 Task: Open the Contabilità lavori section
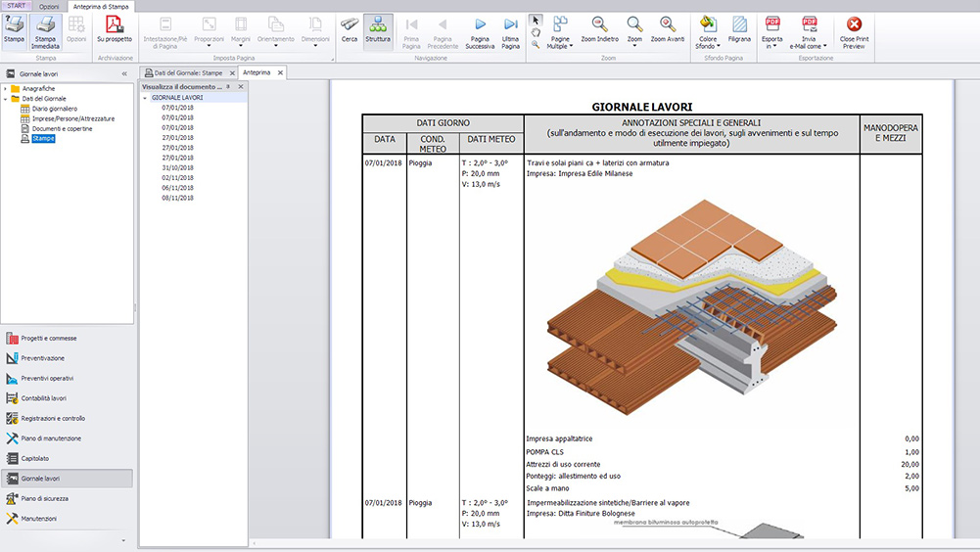[x=44, y=398]
